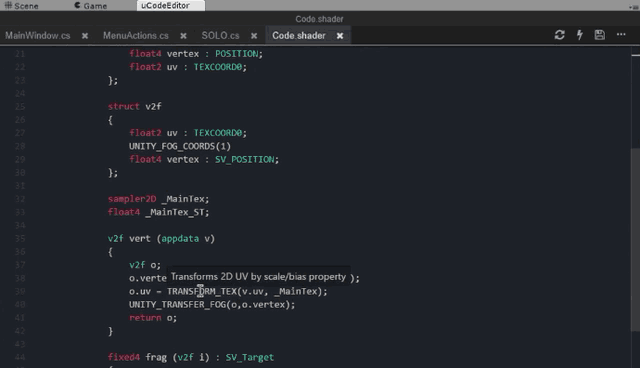Open the SOLO.cs file tab
This screenshot has height=368, width=640.
220,35
